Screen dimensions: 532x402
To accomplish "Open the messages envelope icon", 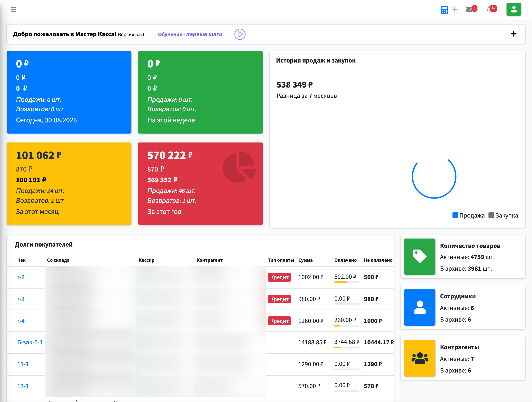I will (469, 9).
